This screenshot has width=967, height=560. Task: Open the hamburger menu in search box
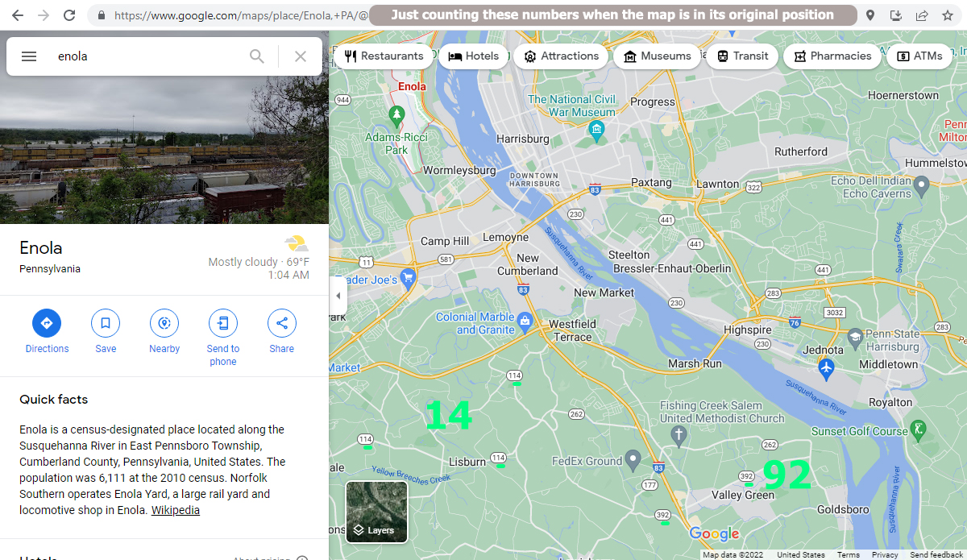(x=29, y=56)
